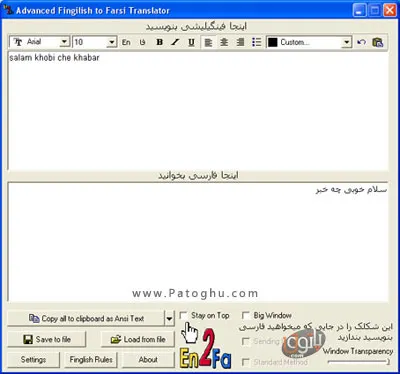
Task: Align text to the right
Action: (240, 42)
